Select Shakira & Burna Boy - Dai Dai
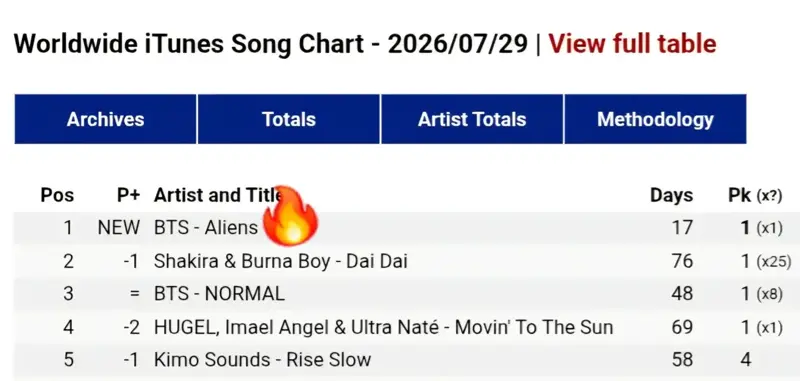Screen dimensions: 800x381 pos(281,261)
